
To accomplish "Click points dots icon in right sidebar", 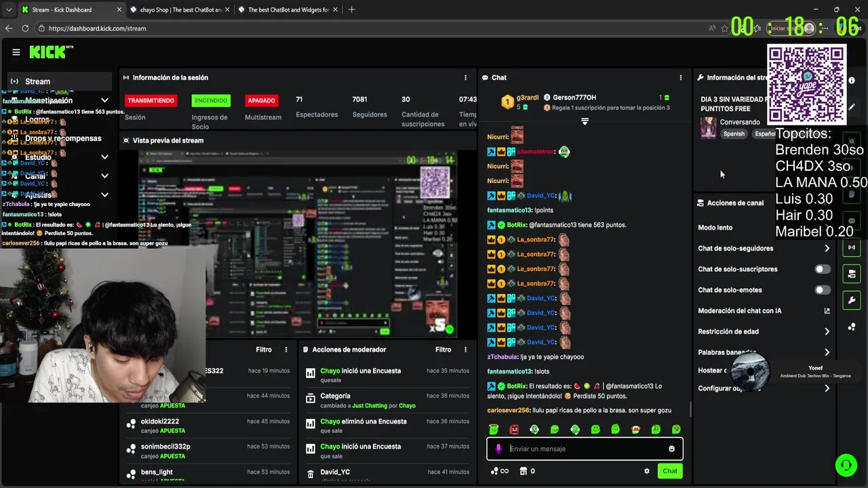I will [852, 327].
